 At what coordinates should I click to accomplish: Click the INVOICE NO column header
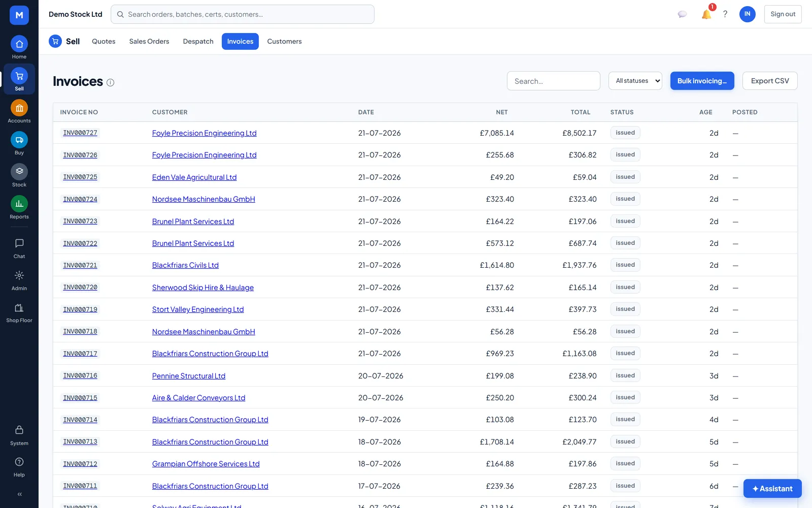tap(79, 112)
